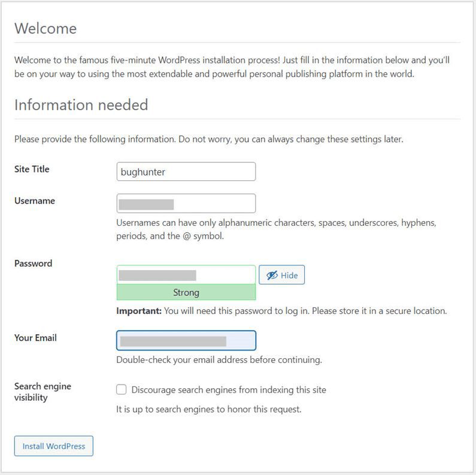Focus the Username input field

[186, 204]
